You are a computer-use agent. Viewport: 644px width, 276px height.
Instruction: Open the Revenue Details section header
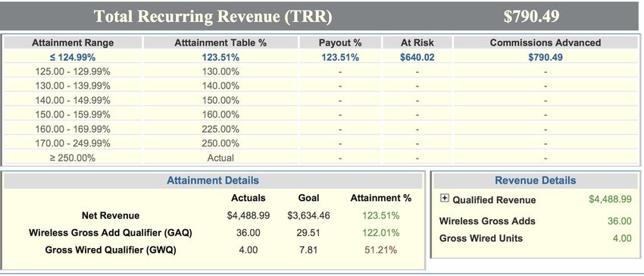tap(535, 180)
